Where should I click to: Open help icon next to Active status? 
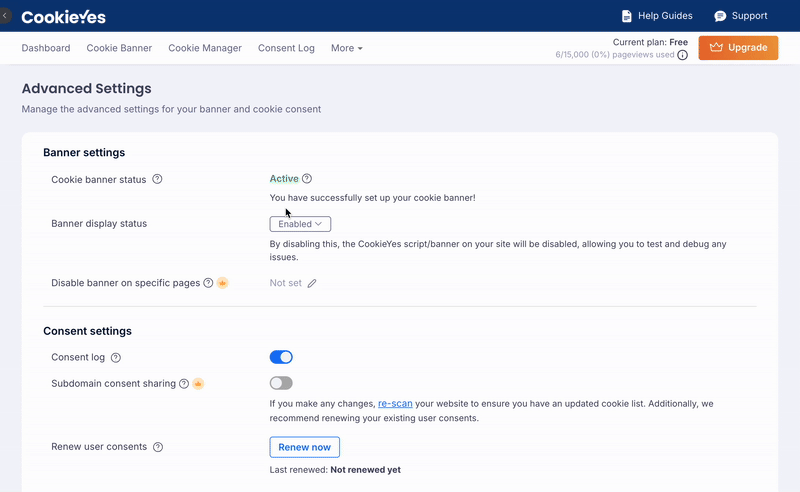pos(307,179)
